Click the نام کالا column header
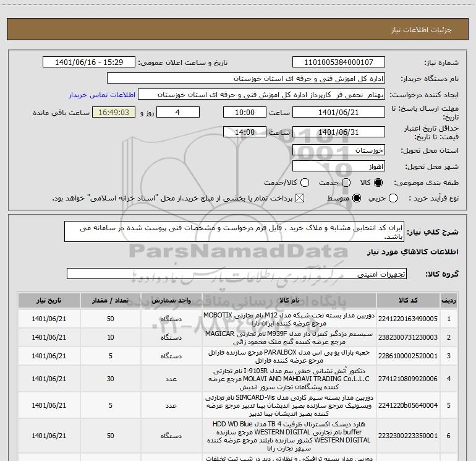The width and height of the screenshot is (476, 461). [289, 300]
